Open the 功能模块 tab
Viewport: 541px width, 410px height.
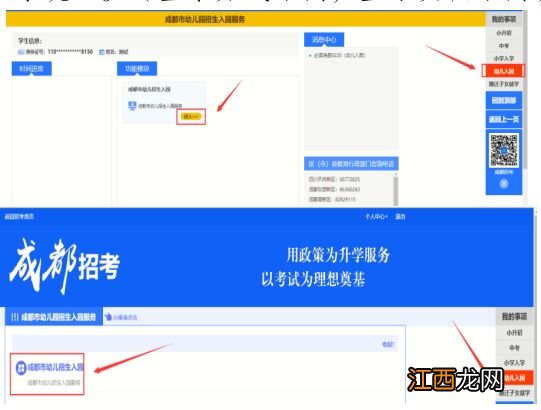[x=137, y=69]
